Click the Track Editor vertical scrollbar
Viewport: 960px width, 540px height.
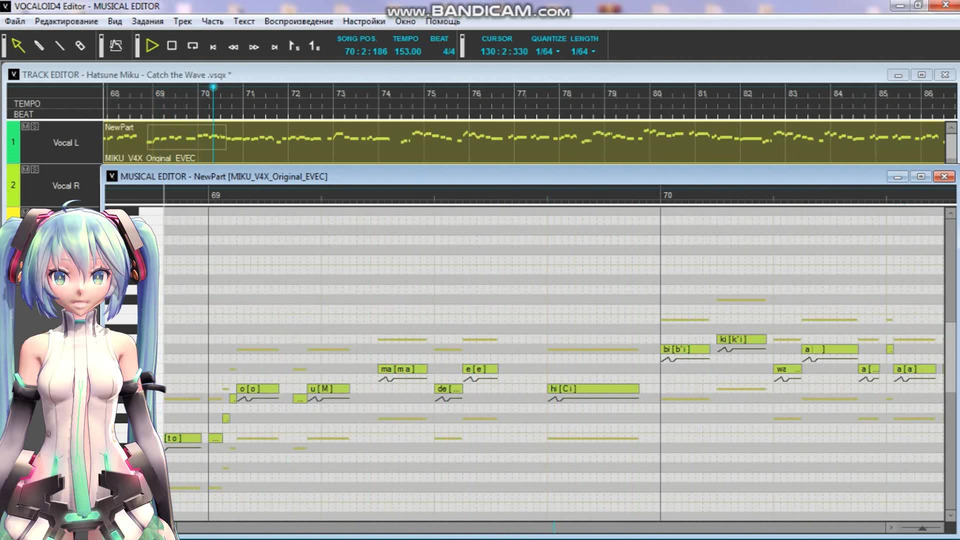(951, 143)
